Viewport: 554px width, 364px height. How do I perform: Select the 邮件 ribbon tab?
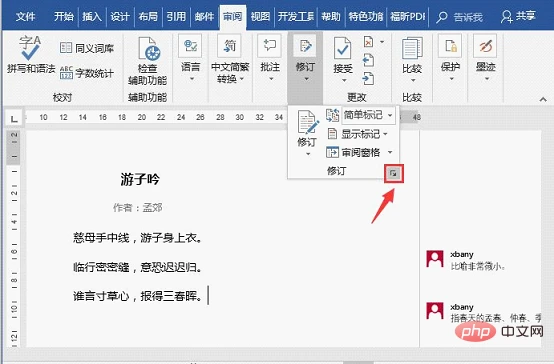(204, 16)
